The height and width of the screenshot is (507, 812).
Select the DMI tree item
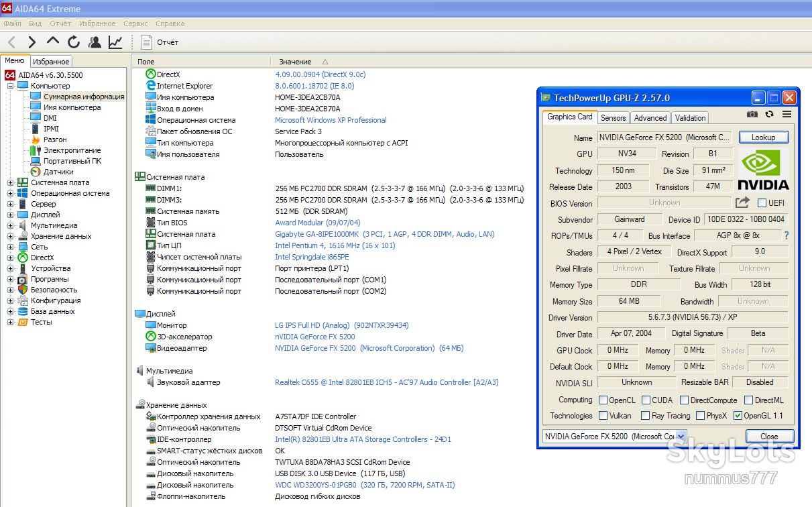(50, 118)
